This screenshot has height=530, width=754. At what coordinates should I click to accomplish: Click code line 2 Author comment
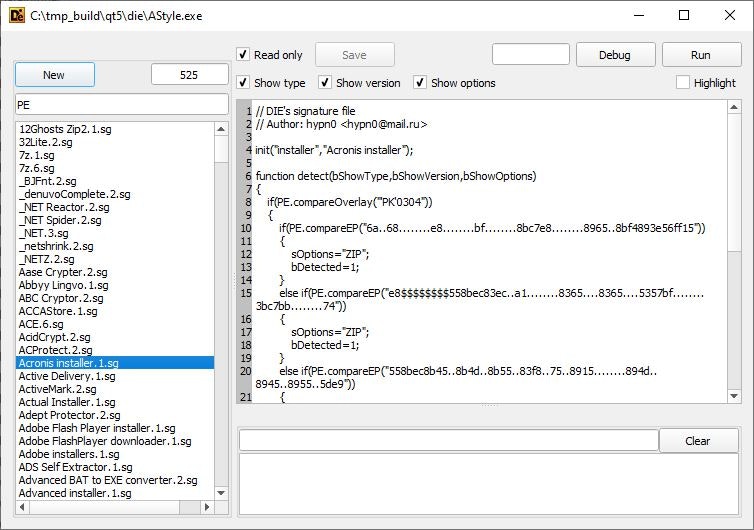point(341,124)
